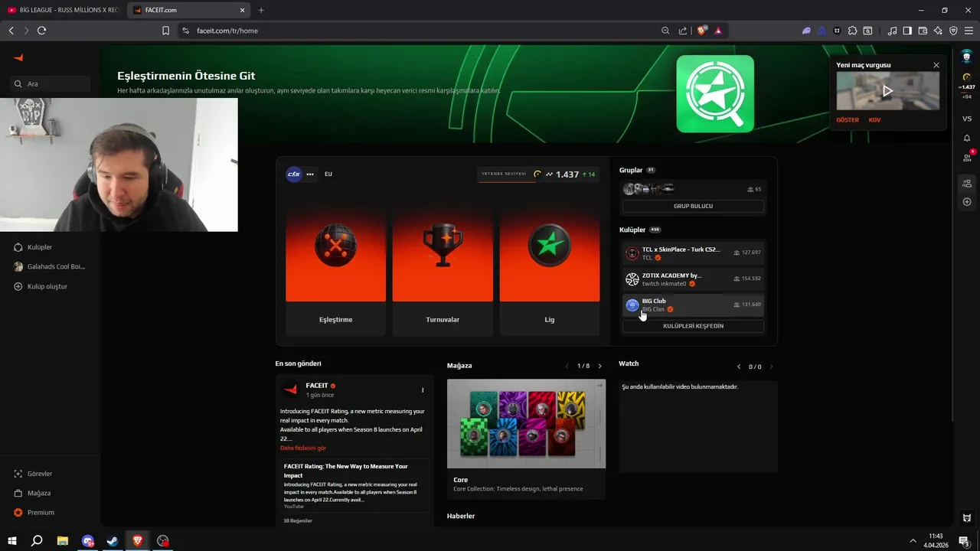The width and height of the screenshot is (980, 551).
Task: Close the FACEIT.com browser tab
Action: 243,10
